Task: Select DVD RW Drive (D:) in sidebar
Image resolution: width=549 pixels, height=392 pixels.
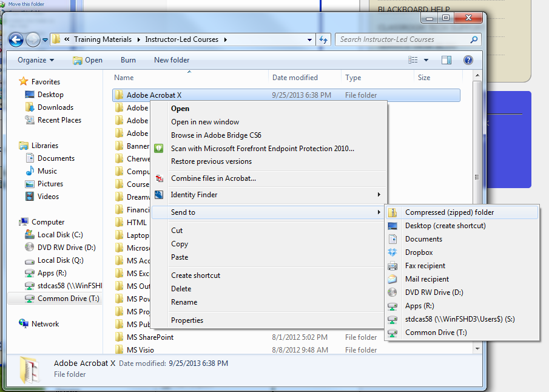Action: pyautogui.click(x=67, y=248)
